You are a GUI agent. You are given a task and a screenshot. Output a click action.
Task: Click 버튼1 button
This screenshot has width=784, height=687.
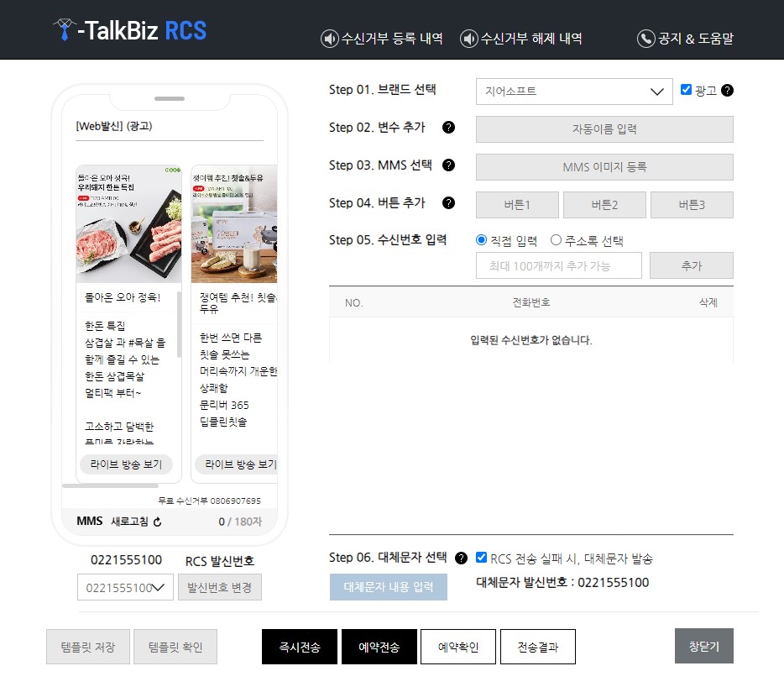point(517,205)
